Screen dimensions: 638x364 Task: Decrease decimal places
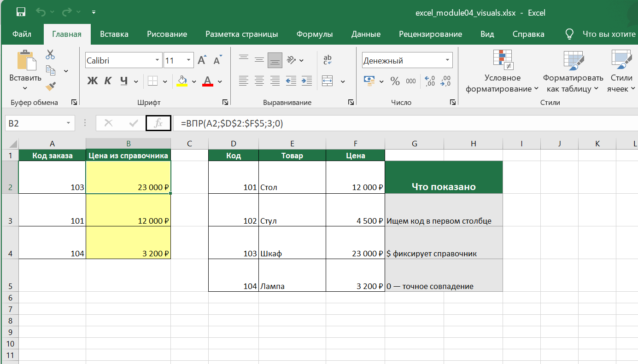(445, 81)
